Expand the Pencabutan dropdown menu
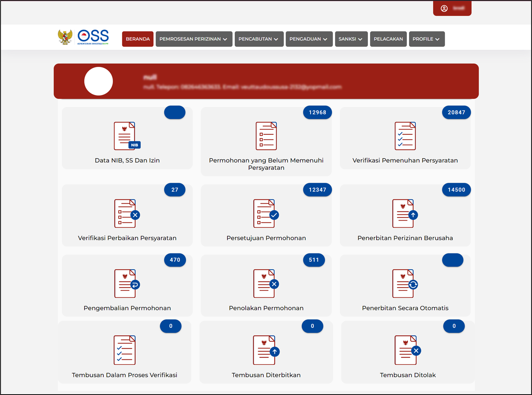The height and width of the screenshot is (395, 532). click(x=259, y=39)
